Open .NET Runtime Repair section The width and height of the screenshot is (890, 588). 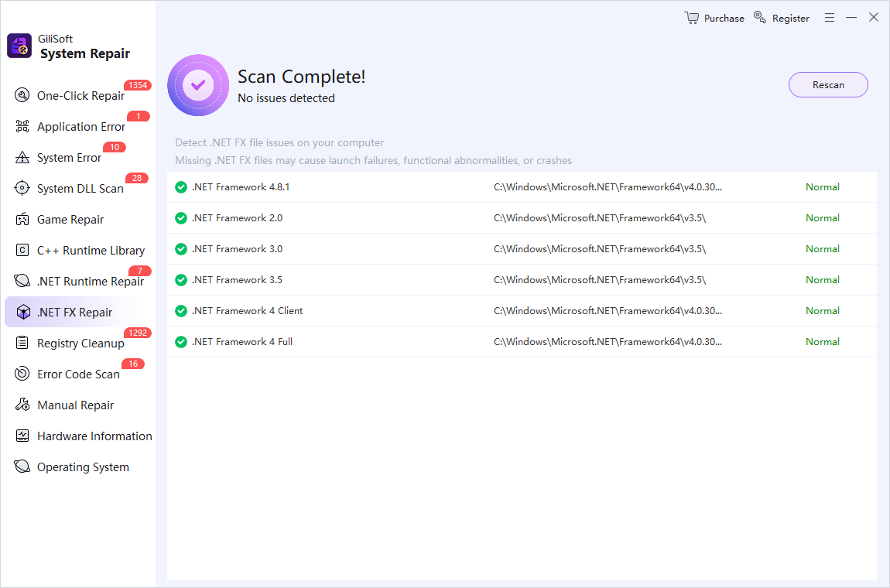(x=78, y=281)
